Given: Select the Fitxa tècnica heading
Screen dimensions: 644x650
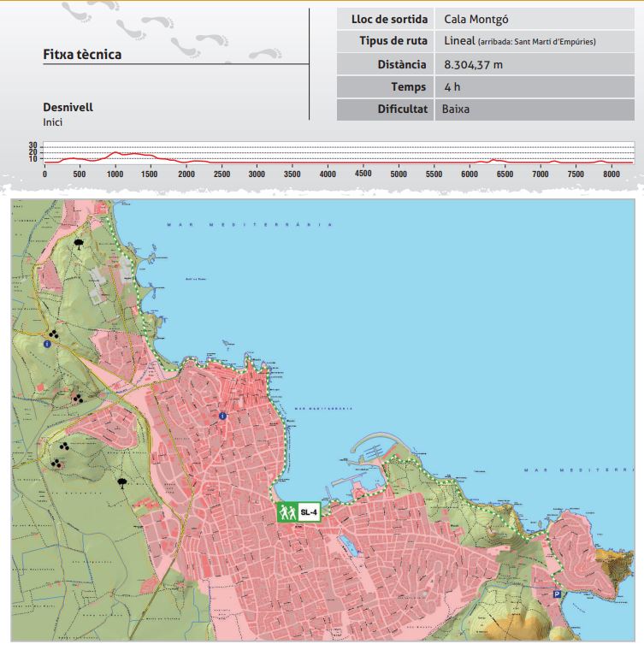Looking at the screenshot, I should click(82, 55).
